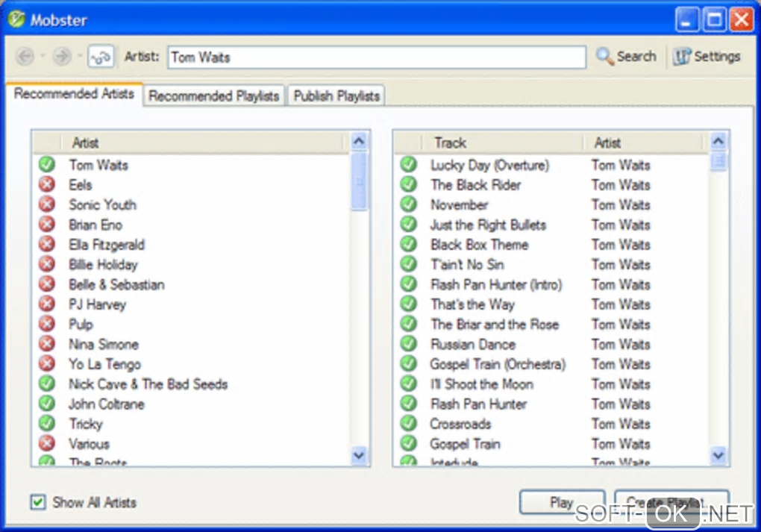Click the red X icon beside Yo La Tengo
The height and width of the screenshot is (532, 761).
47,363
